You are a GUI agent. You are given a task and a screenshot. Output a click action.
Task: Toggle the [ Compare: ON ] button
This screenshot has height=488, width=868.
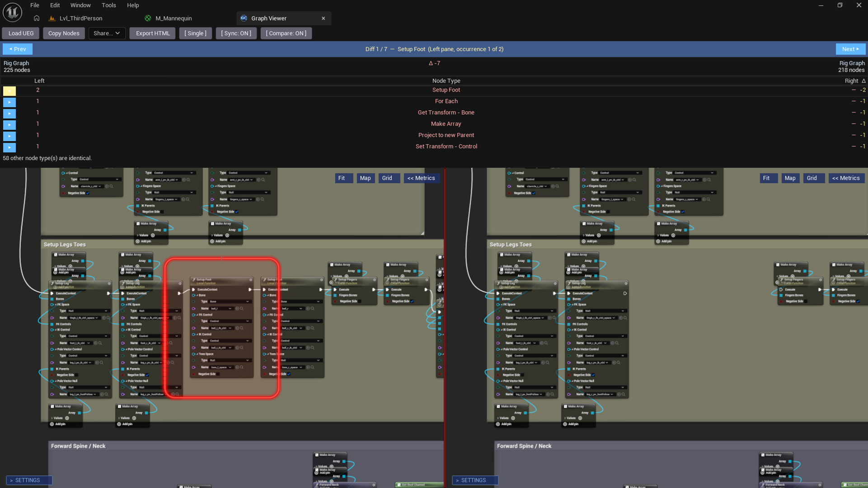(x=286, y=33)
